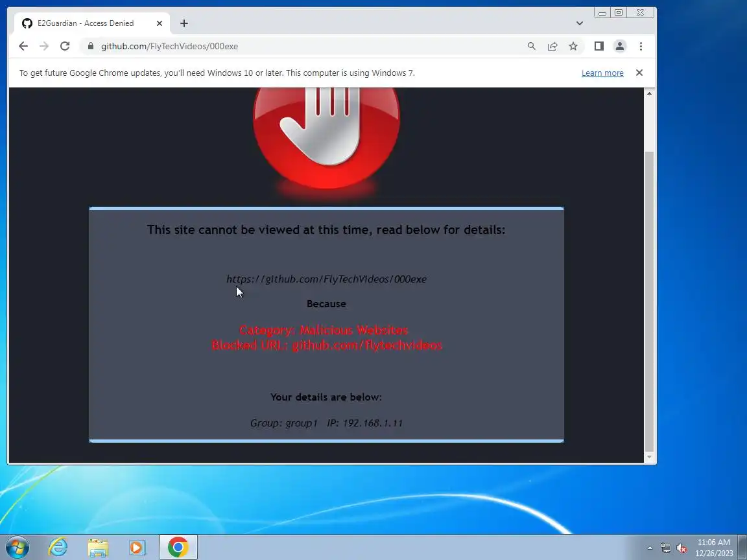Viewport: 747px width, 560px height.
Task: Go back using the browser back arrow
Action: [x=23, y=46]
